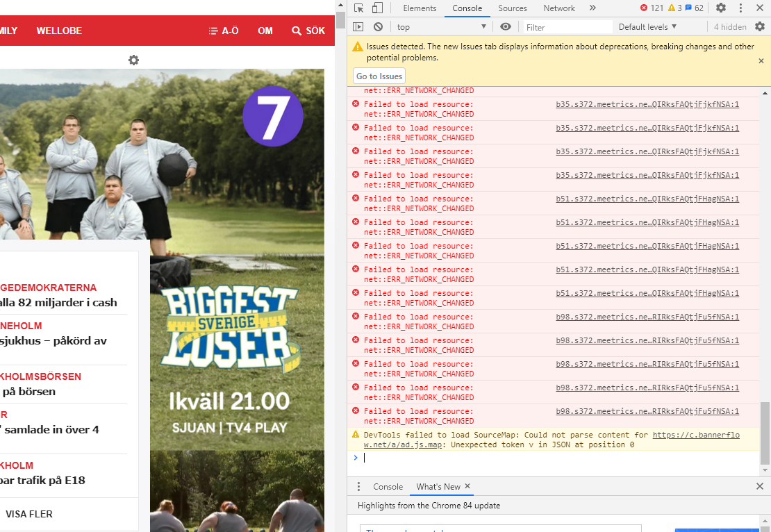The height and width of the screenshot is (532, 771).
Task: Create a live expression with eye icon
Action: [506, 27]
